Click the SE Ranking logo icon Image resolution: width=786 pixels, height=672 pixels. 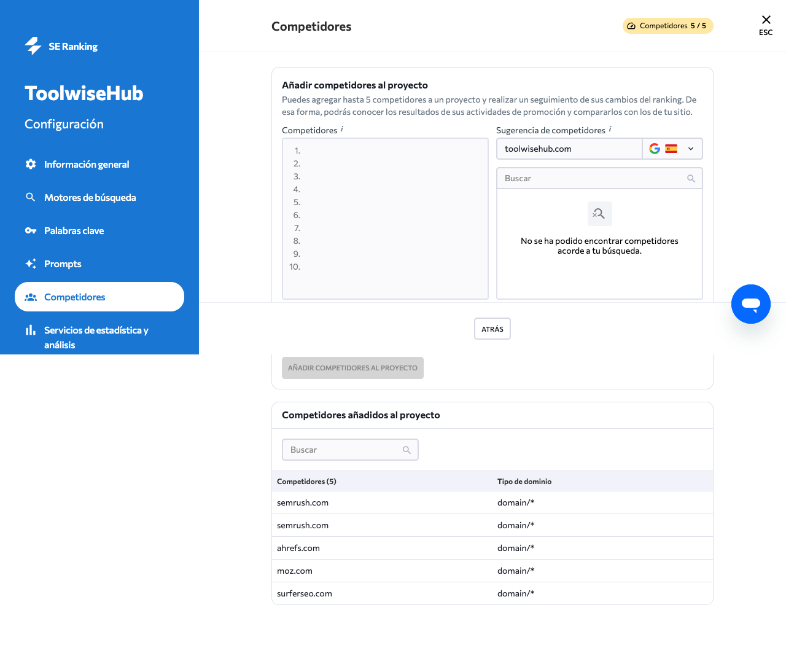pyautogui.click(x=33, y=46)
